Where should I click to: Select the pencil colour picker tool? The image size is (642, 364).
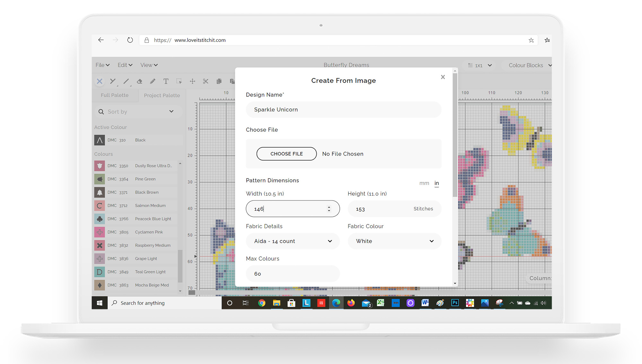[x=152, y=81]
